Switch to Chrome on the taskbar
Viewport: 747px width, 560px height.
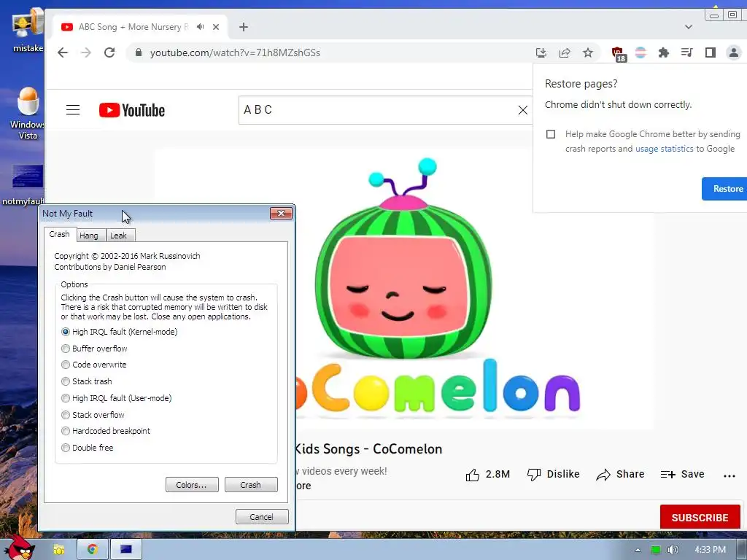coord(92,550)
